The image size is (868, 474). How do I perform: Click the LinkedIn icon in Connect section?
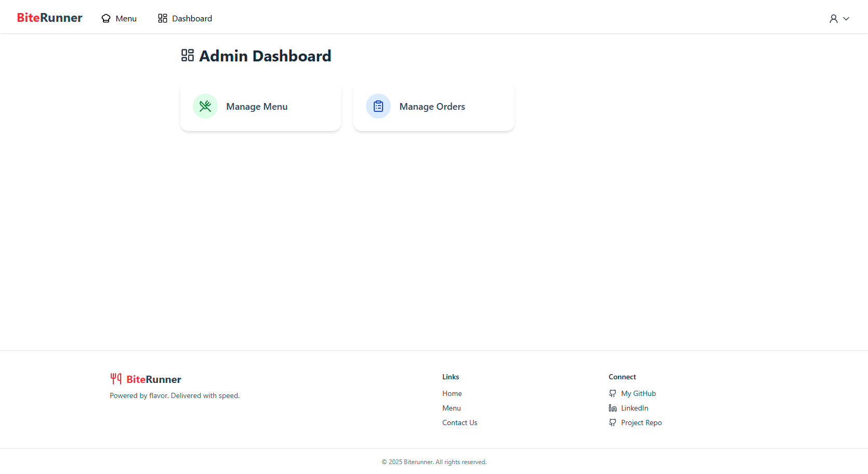click(613, 408)
